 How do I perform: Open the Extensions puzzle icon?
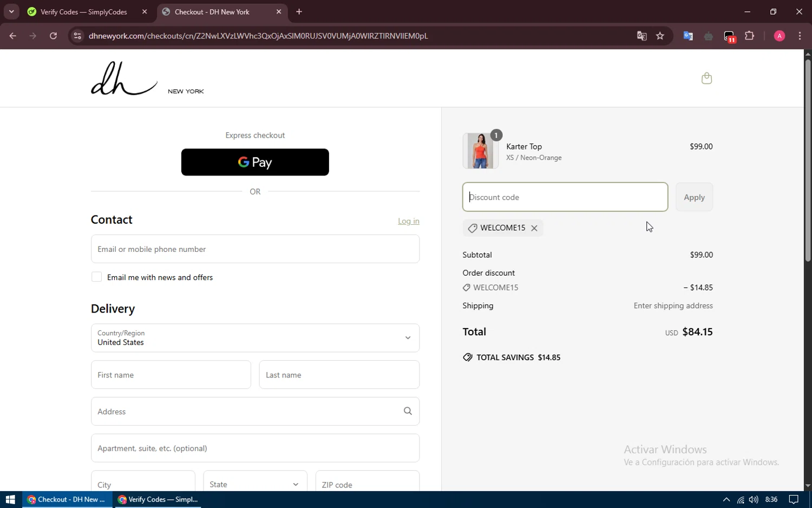750,36
